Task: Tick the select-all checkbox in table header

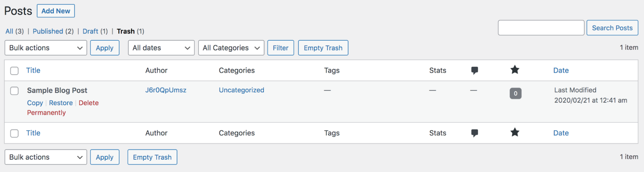Action: tap(14, 71)
